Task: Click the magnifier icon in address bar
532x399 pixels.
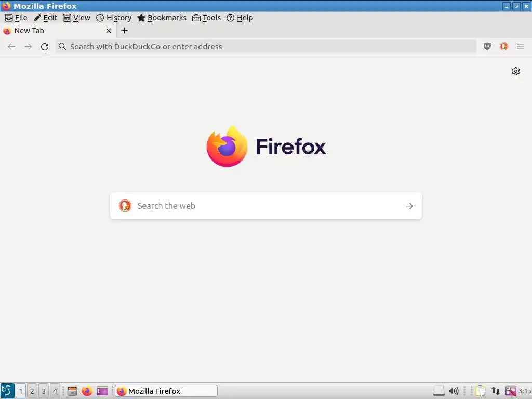Action: pos(62,46)
